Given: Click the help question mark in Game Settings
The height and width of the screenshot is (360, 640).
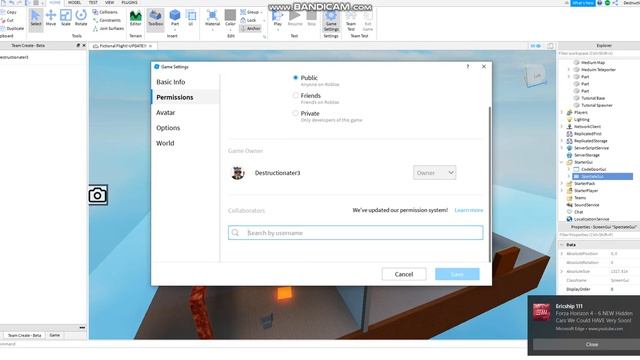Looking at the screenshot, I should [468, 67].
